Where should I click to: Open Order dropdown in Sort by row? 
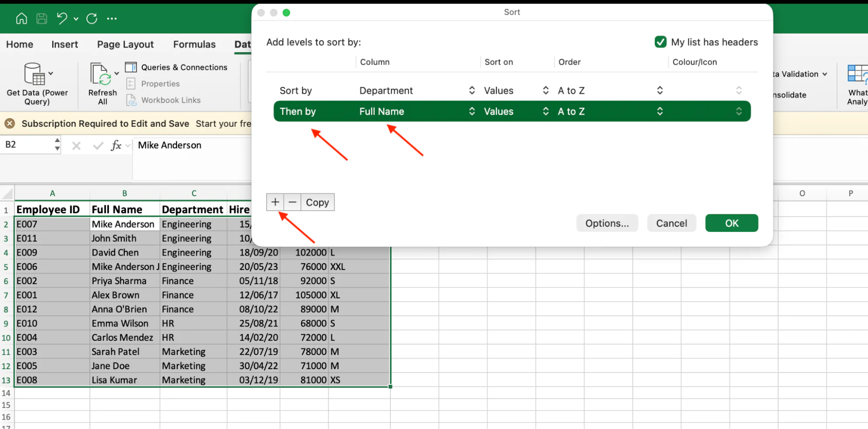tap(610, 91)
